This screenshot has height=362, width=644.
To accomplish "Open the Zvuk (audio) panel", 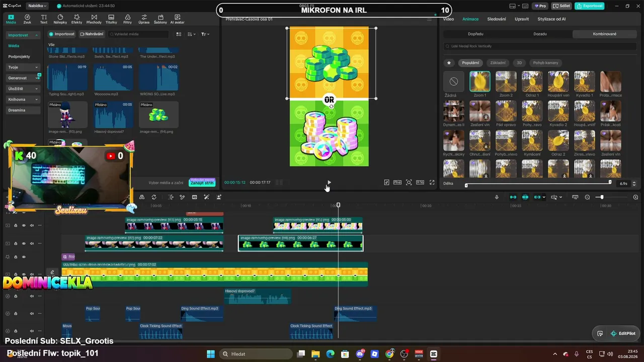I will pos(27,19).
